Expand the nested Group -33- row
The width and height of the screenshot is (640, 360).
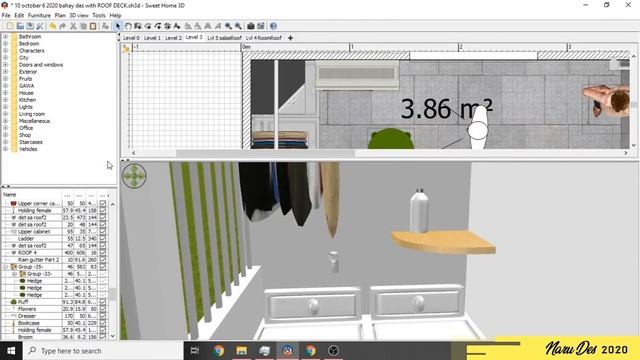(15, 273)
